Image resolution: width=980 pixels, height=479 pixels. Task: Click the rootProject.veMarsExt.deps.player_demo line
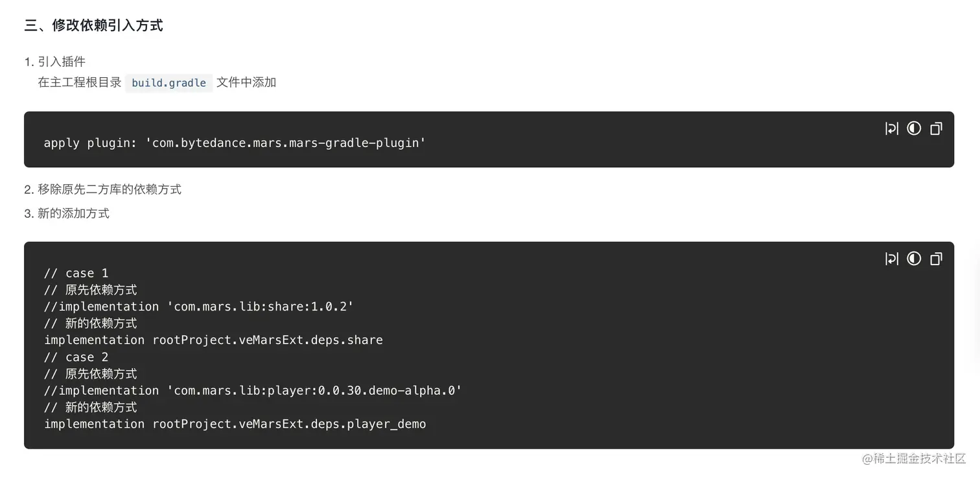click(235, 425)
